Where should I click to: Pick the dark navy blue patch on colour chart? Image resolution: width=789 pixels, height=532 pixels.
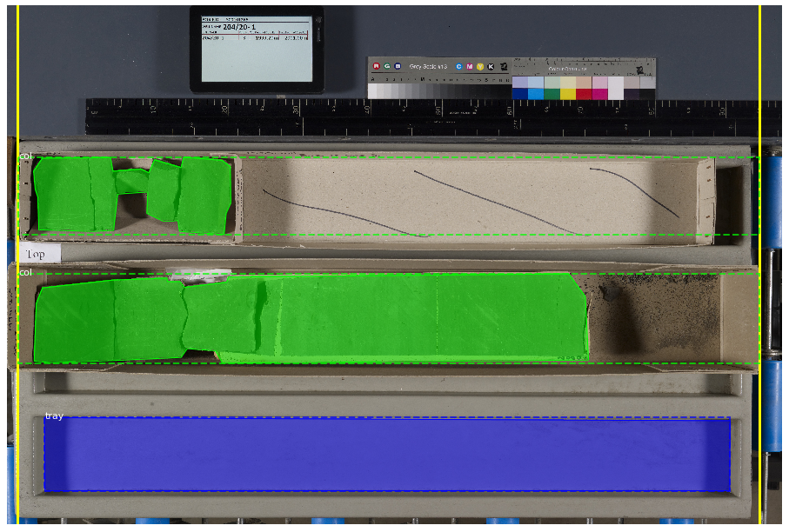(x=520, y=94)
